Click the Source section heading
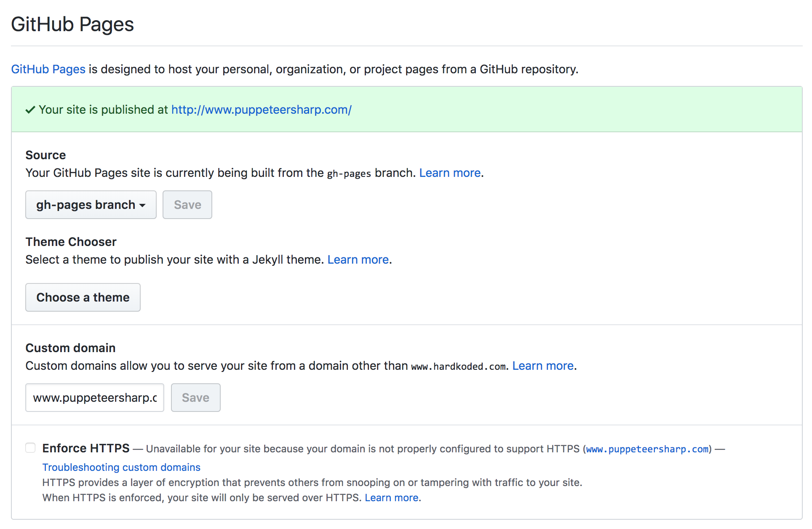 pos(45,155)
